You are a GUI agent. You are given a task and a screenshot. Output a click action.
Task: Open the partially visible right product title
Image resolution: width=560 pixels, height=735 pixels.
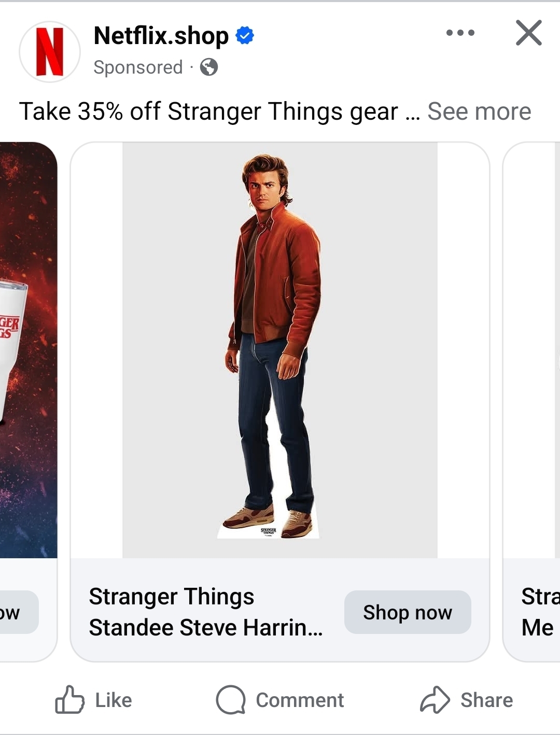pyautogui.click(x=539, y=612)
